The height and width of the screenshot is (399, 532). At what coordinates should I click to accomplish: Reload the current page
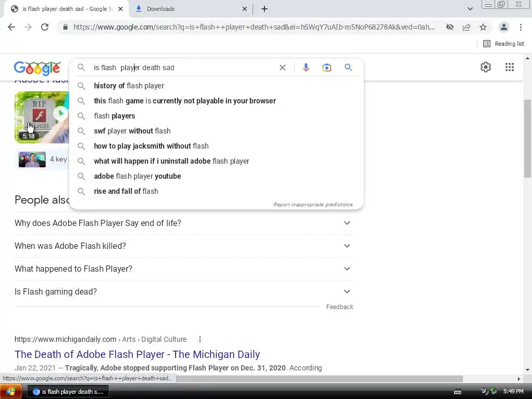[x=45, y=27]
